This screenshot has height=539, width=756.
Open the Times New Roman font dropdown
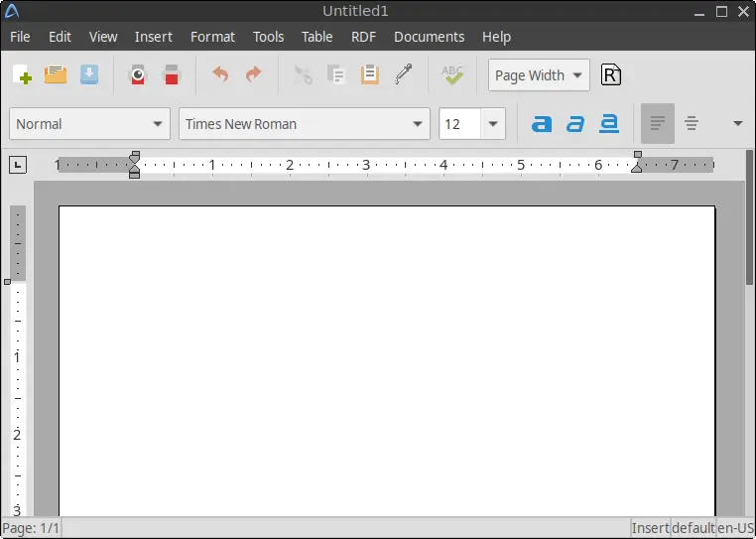(305, 124)
